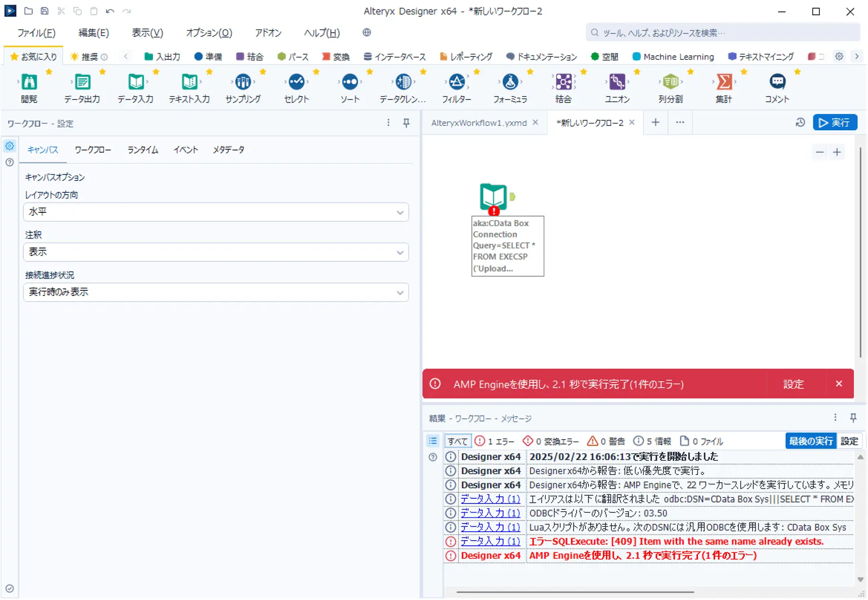Toggle 最後の実行 view in results

click(x=811, y=441)
